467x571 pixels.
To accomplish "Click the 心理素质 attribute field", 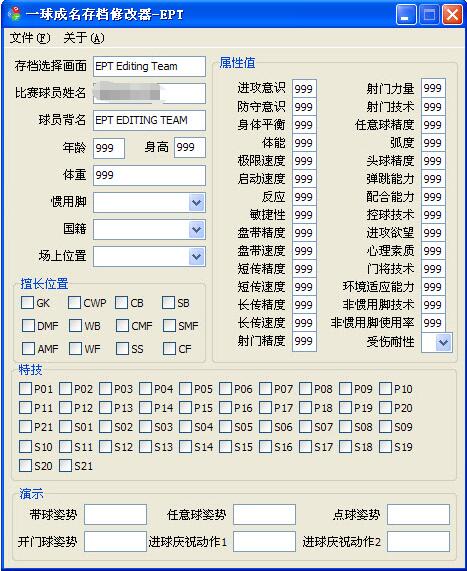I will pyautogui.click(x=433, y=251).
